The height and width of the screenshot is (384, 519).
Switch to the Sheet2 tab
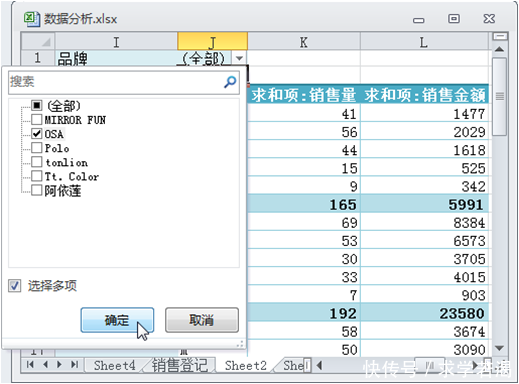[246, 365]
